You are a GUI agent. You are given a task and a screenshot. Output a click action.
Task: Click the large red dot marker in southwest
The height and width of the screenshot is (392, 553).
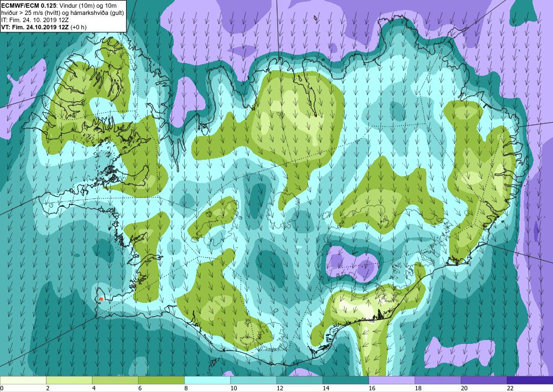click(x=101, y=299)
